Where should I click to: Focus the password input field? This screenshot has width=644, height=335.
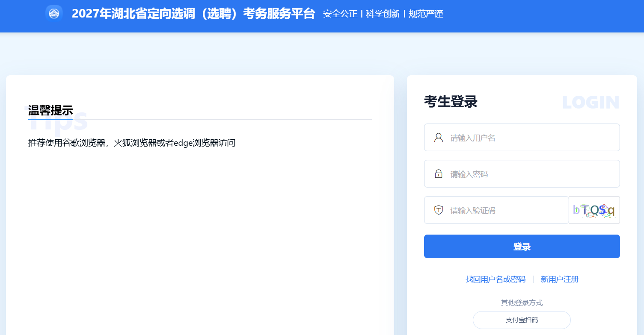pos(522,174)
